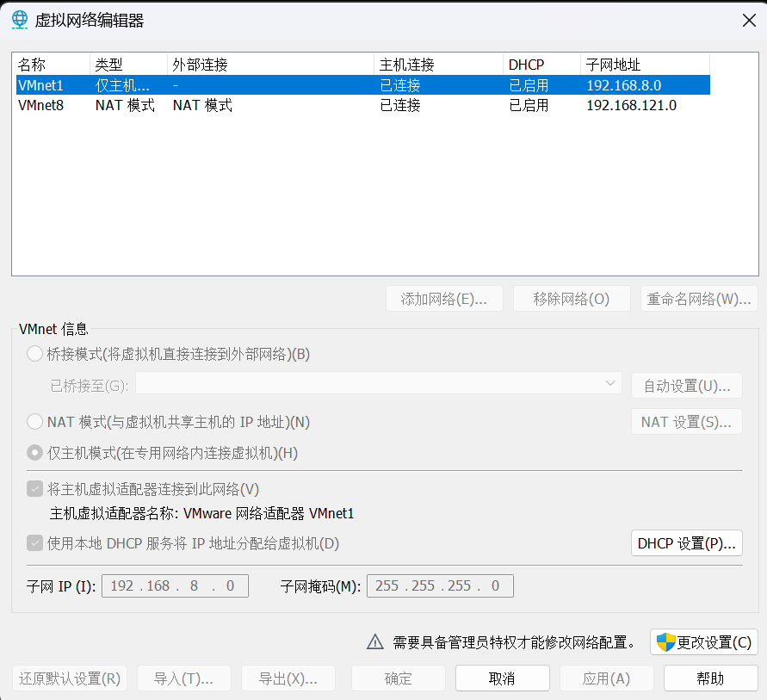Screen dimensions: 767x700
Task: Click the 子网地址 column header
Action: (x=646, y=65)
